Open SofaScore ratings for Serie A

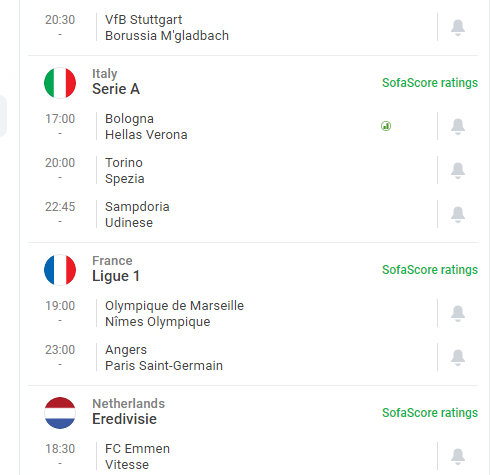tap(430, 83)
